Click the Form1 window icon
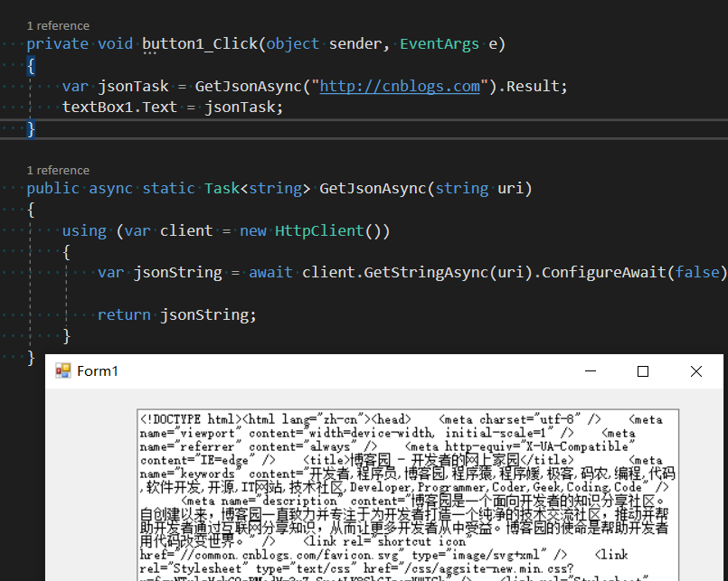The height and width of the screenshot is (581, 728). coord(63,371)
